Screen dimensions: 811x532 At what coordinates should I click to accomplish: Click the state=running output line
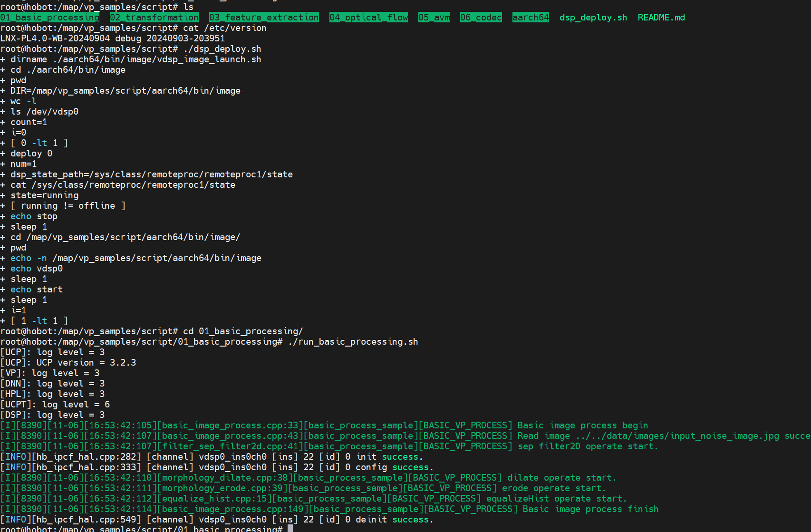(45, 195)
